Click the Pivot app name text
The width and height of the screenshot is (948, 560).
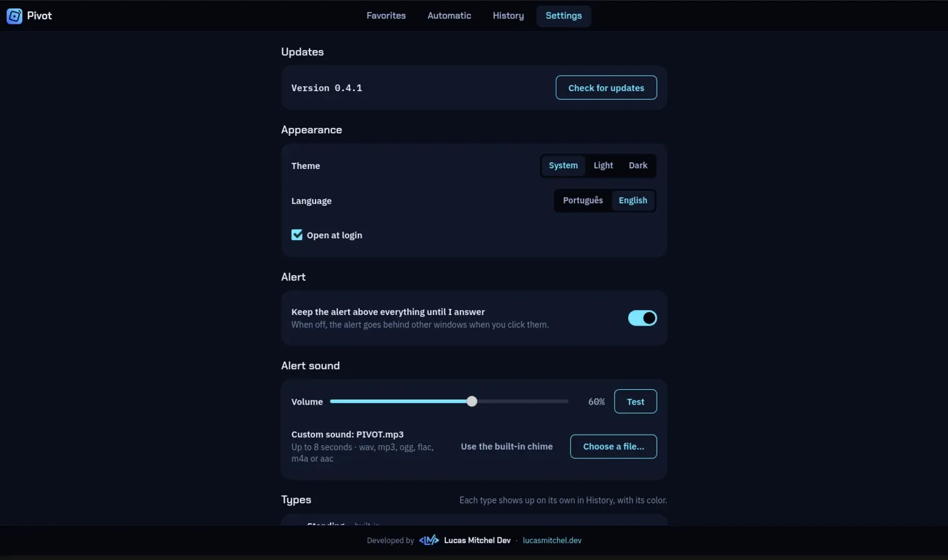pyautogui.click(x=39, y=16)
